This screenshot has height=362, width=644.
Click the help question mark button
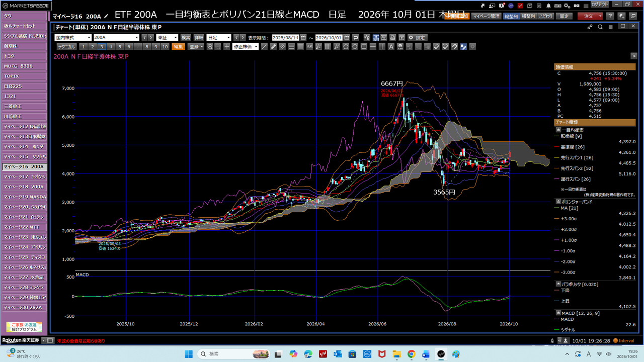tap(610, 16)
